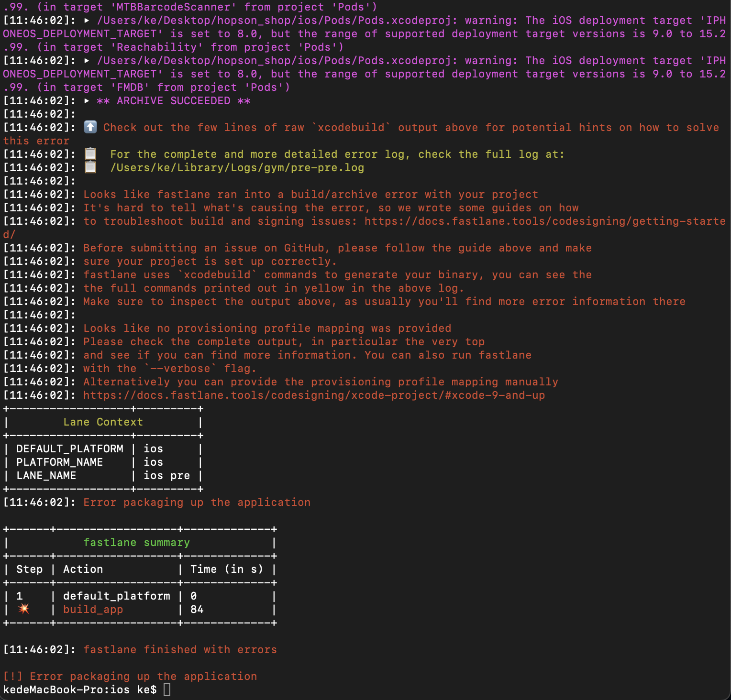The image size is (731, 700).
Task: Click the 'Looks like fastlane ran into' line
Action: [311, 194]
